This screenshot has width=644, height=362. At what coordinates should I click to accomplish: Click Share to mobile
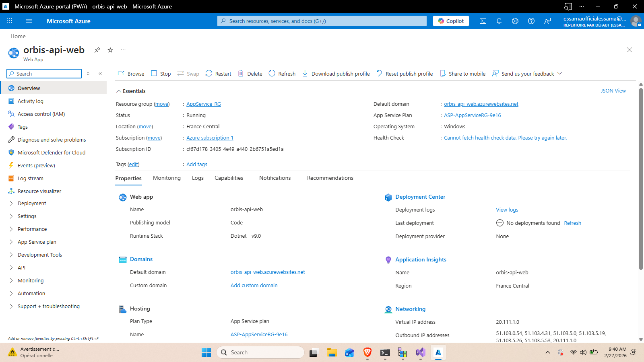[x=463, y=74]
